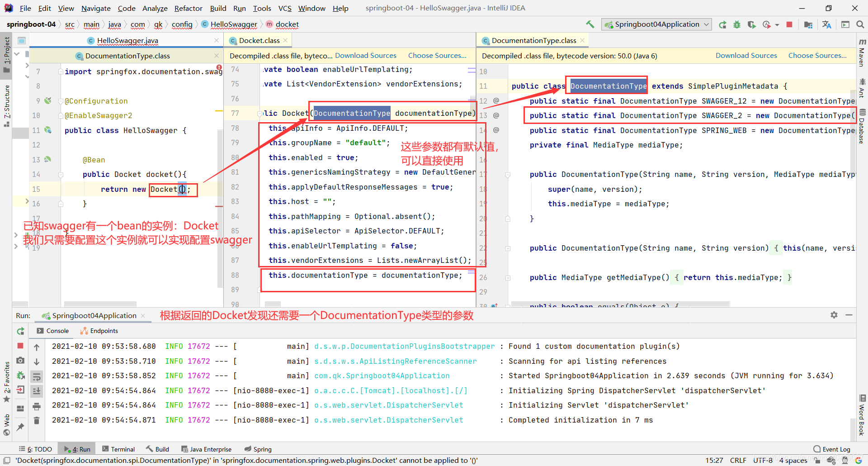
Task: Open the Terminal tool window tab
Action: [x=118, y=449]
